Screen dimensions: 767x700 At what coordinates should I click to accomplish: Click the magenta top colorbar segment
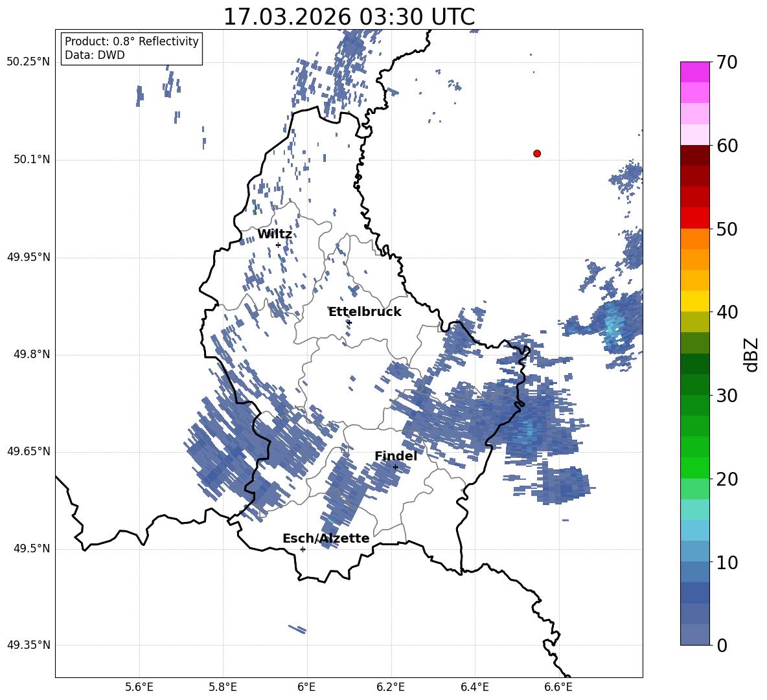694,72
